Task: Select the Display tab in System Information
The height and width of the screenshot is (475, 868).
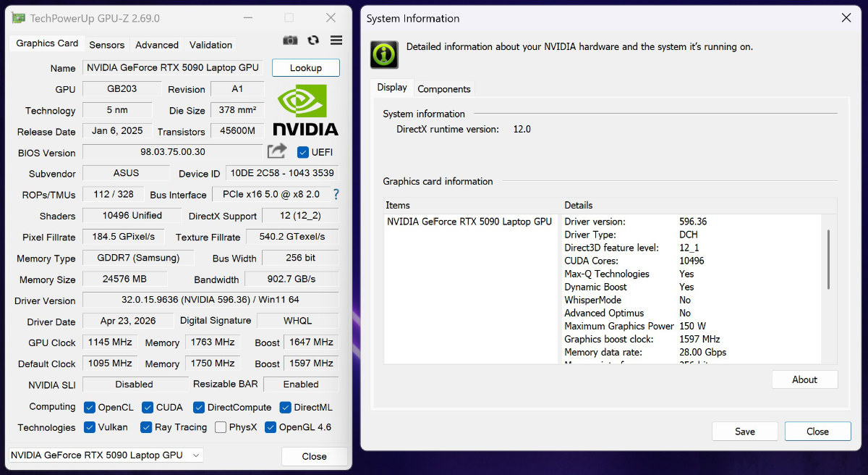Action: (392, 87)
